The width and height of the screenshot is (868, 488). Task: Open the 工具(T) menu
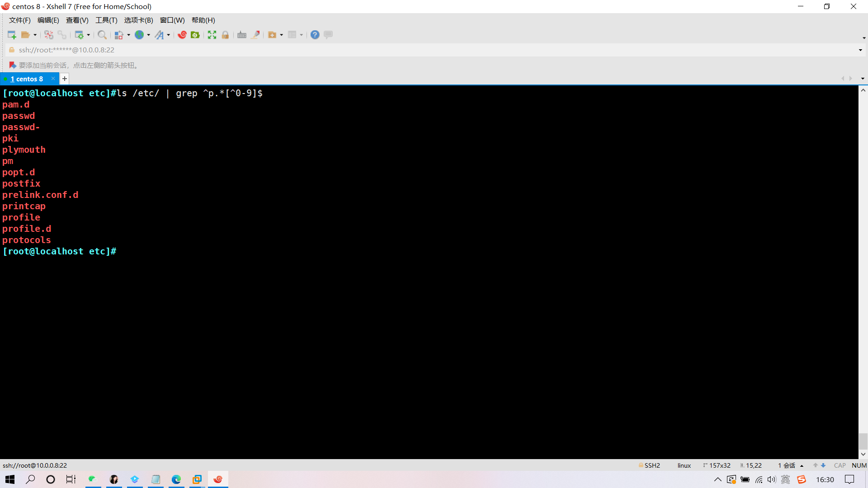point(106,20)
